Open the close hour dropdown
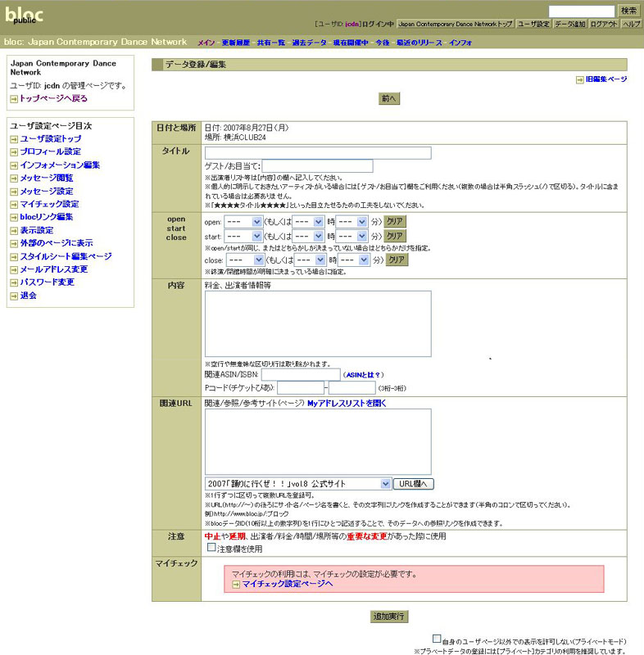This screenshot has height=655, width=644. [310, 260]
